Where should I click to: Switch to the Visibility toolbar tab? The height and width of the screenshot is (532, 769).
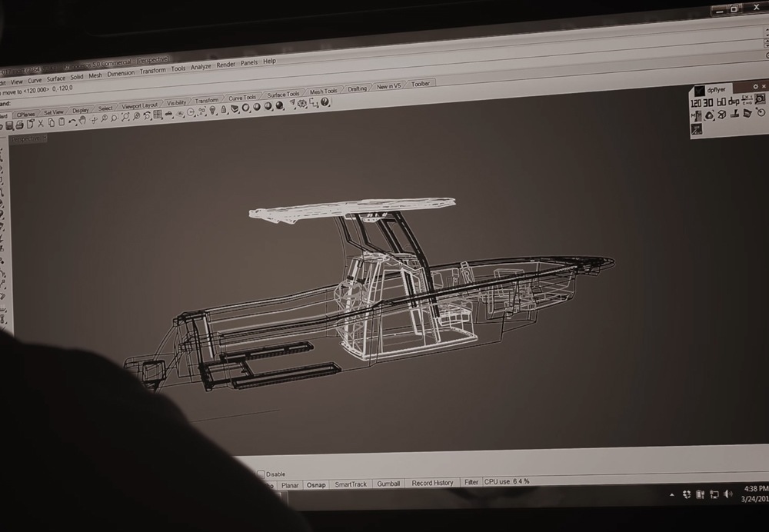tap(176, 102)
